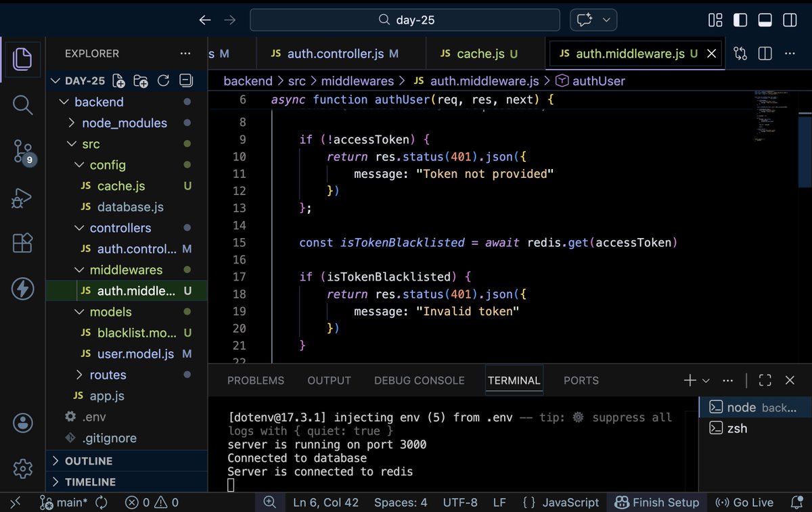Open the Extensions view
The width and height of the screenshot is (812, 512).
(22, 243)
